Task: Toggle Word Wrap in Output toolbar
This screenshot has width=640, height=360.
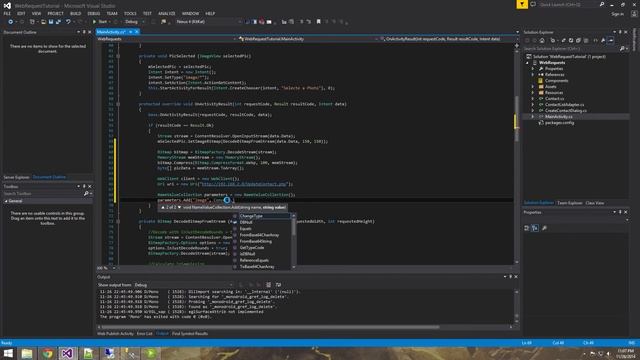Action: [278, 285]
